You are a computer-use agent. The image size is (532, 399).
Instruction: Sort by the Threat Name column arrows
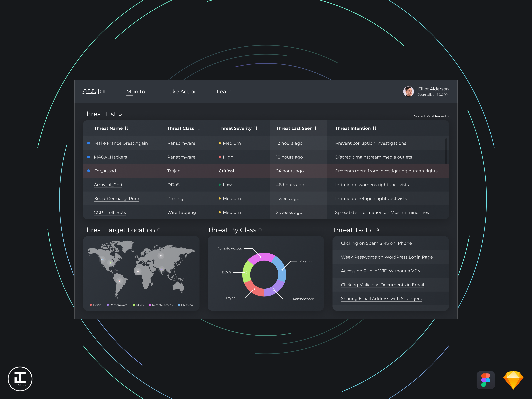coord(126,128)
